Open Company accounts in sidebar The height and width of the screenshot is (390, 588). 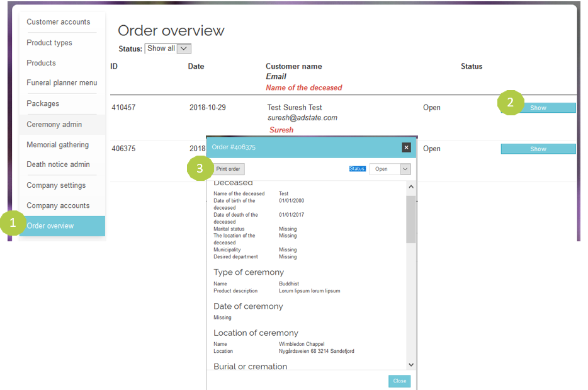pyautogui.click(x=58, y=205)
